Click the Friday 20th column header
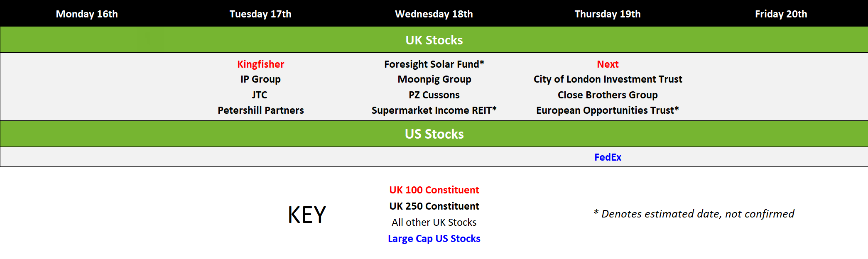Image resolution: width=868 pixels, height=259 pixels. pos(781,14)
